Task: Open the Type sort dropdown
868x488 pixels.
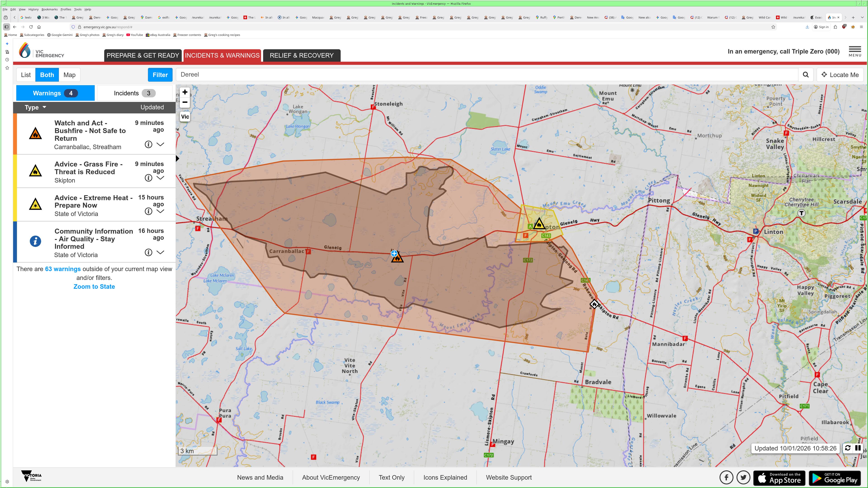Action: click(35, 108)
